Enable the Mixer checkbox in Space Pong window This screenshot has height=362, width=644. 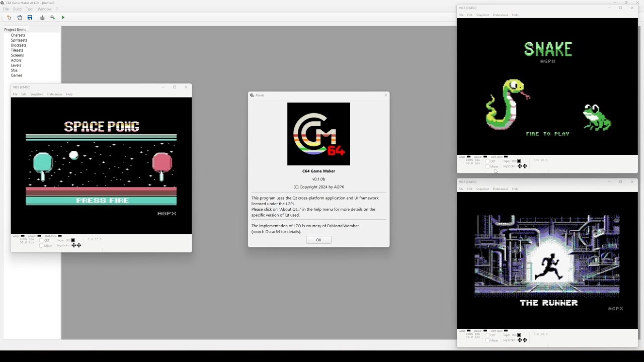(41, 246)
